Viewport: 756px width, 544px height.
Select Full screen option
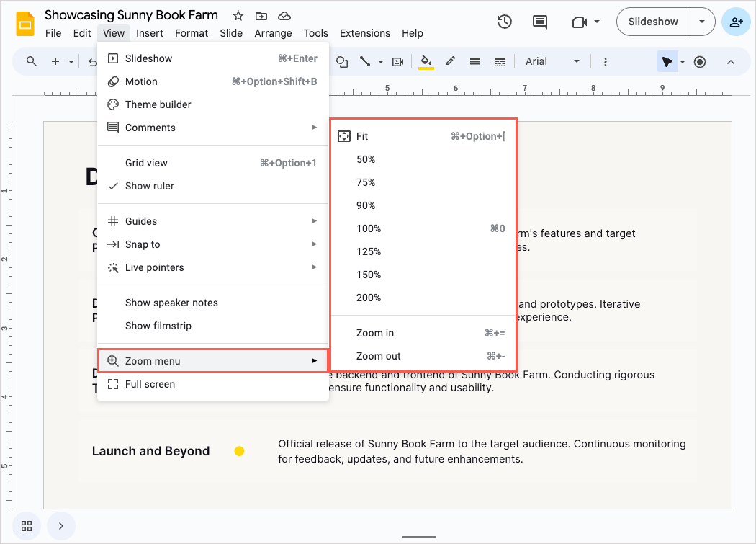[213, 384]
